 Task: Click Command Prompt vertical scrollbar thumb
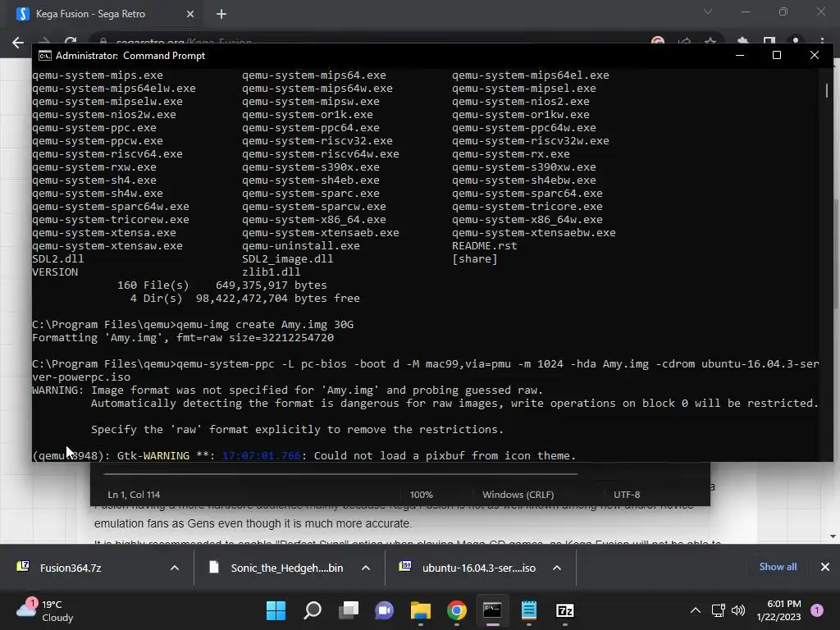(x=827, y=90)
